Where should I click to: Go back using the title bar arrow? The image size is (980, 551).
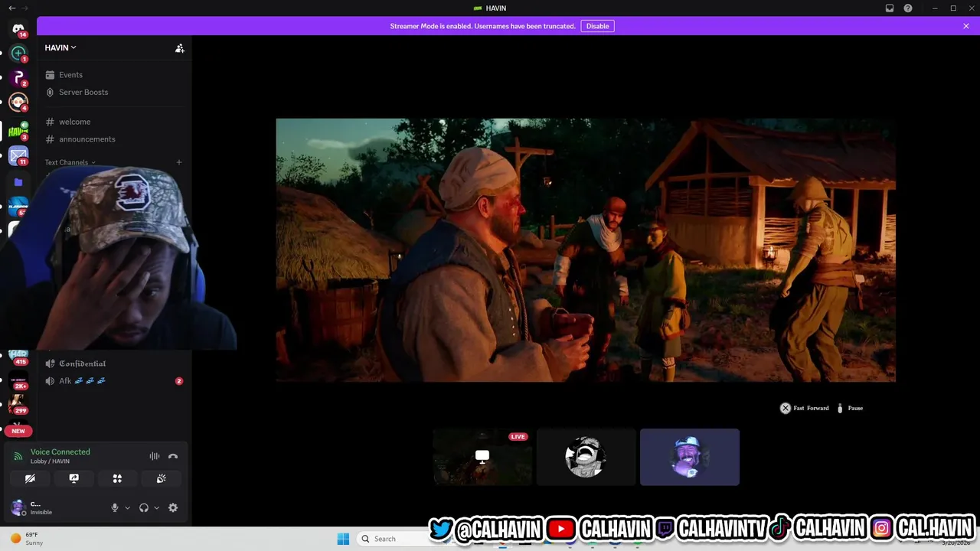pos(11,8)
